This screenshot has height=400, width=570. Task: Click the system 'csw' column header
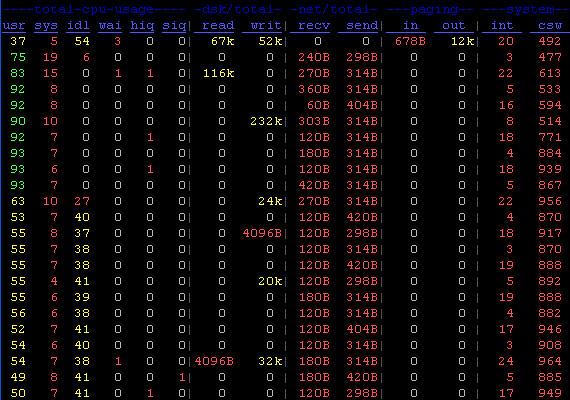tap(550, 25)
